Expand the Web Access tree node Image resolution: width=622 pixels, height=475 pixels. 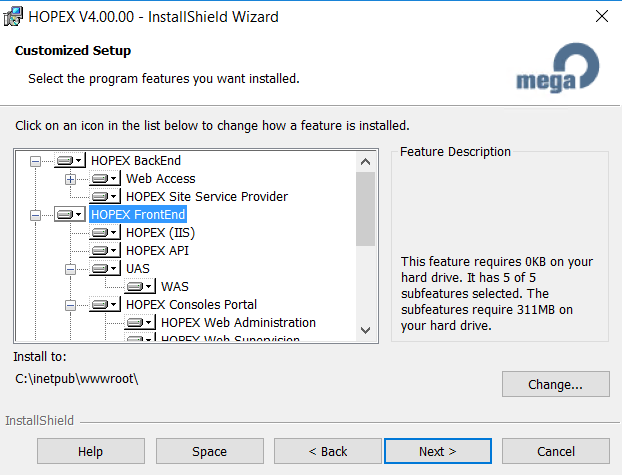click(71, 178)
